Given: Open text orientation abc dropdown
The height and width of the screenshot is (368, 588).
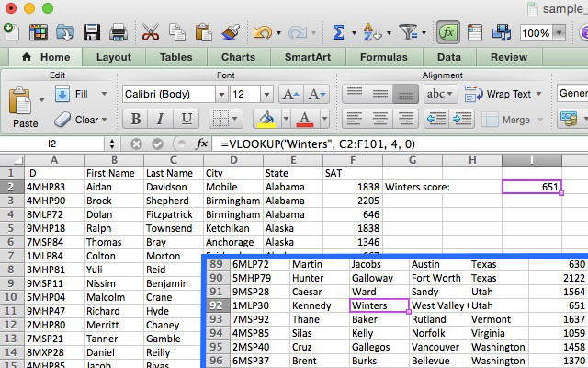Looking at the screenshot, I should [x=441, y=94].
